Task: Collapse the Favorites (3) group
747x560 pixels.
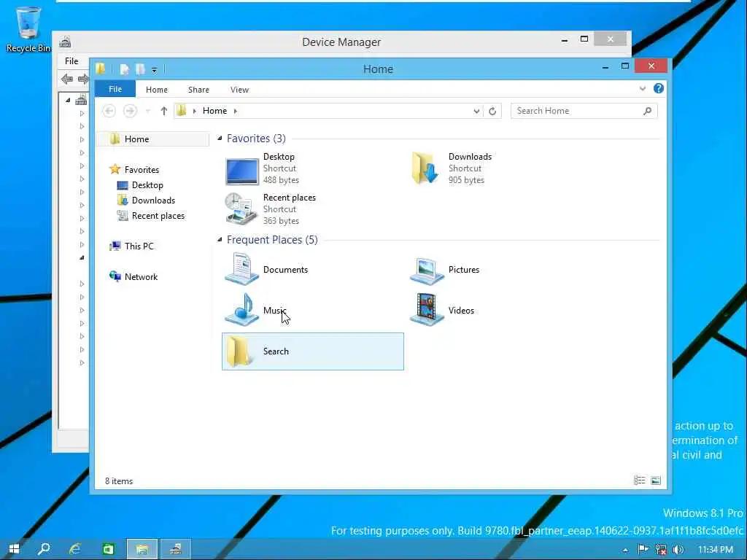Action: click(x=220, y=139)
